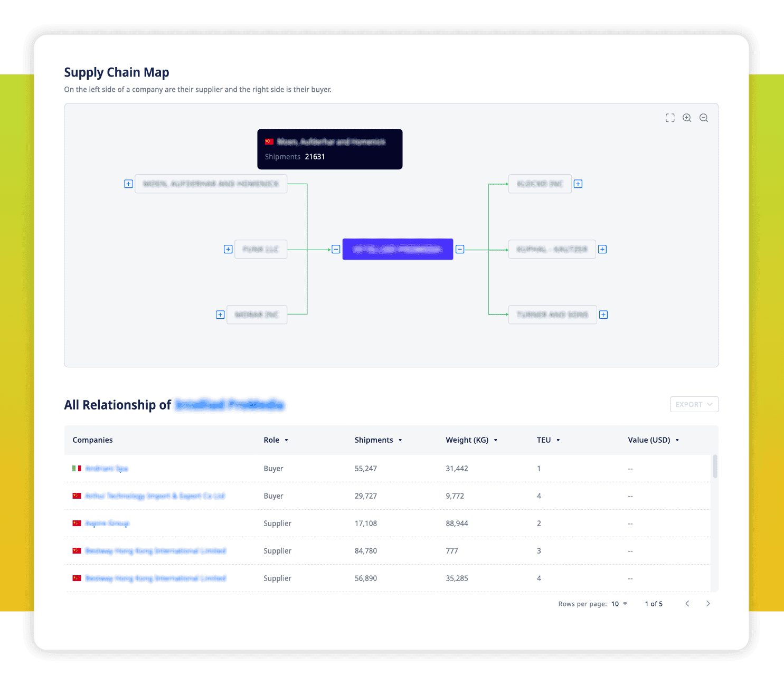
Task: Click the Shipments value 55,247
Action: [x=366, y=469]
